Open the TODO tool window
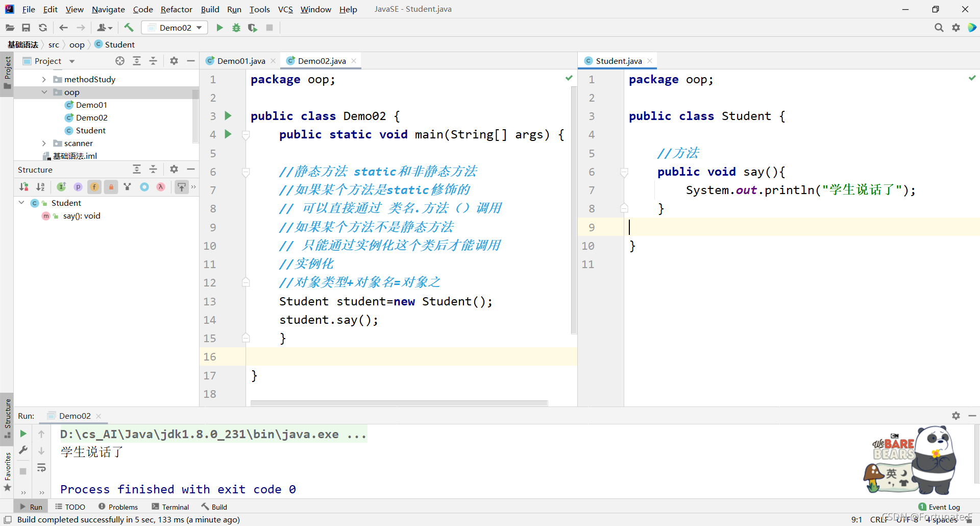980x526 pixels. (70, 507)
